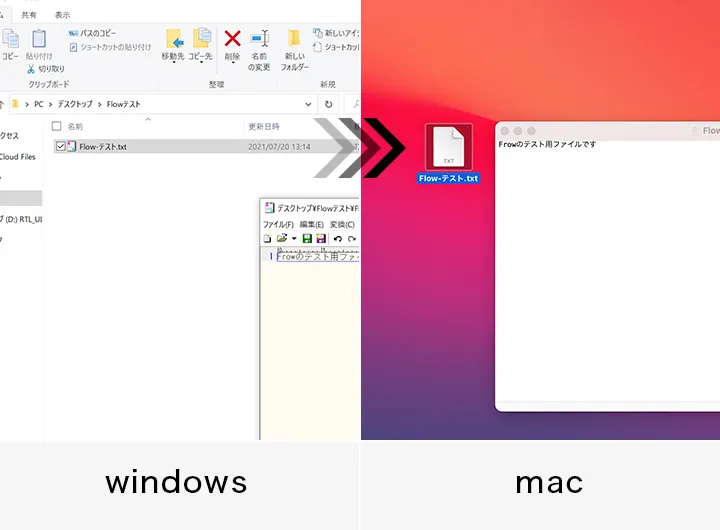This screenshot has height=530, width=720.
Task: Click デスクトップ in the address breadcrumb
Action: 75,104
